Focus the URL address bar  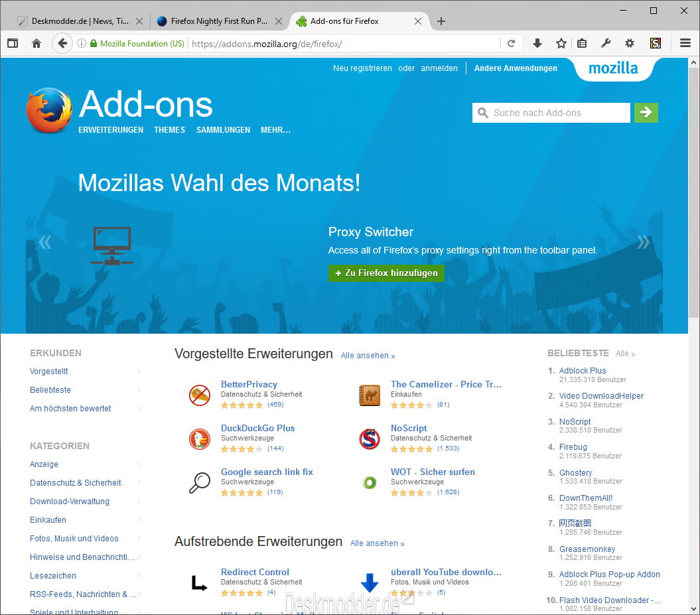coord(344,44)
